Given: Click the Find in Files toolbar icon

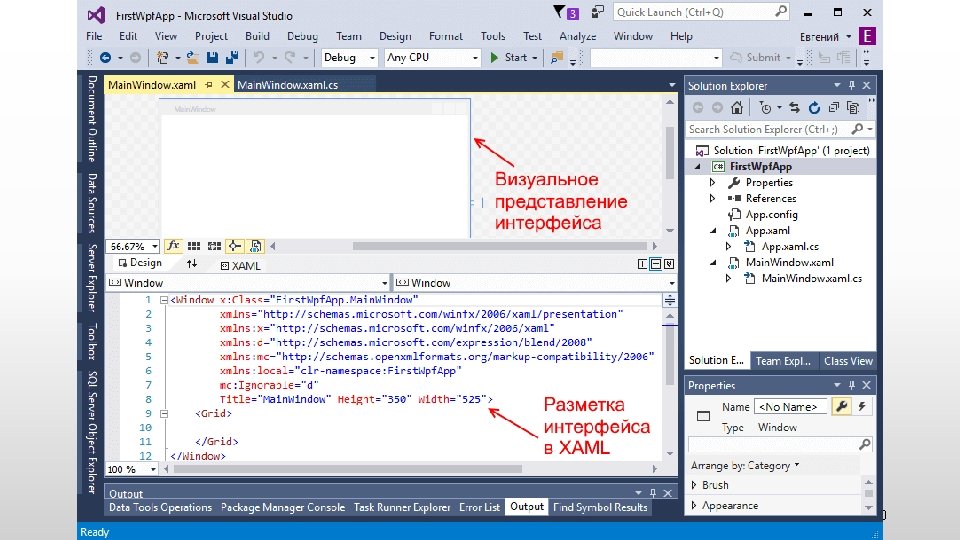Looking at the screenshot, I should [x=557, y=58].
